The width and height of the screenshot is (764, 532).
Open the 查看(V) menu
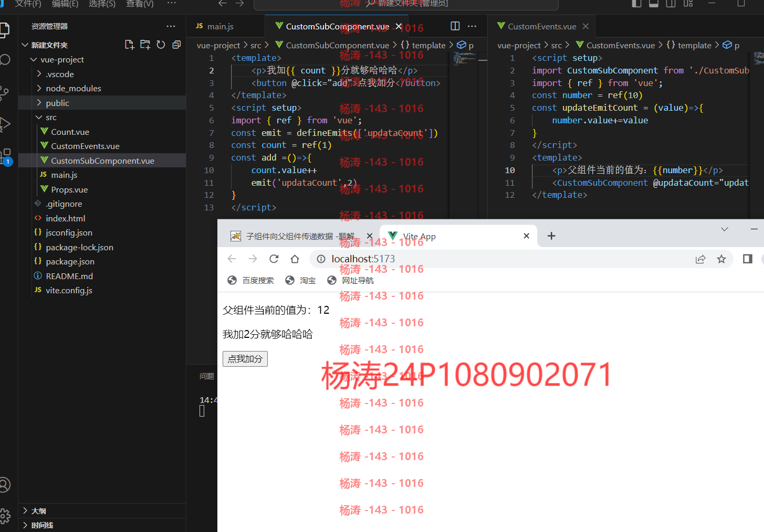140,4
